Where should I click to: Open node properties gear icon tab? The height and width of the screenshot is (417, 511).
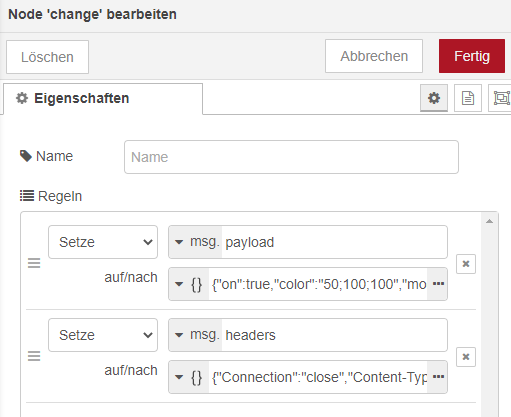point(434,98)
